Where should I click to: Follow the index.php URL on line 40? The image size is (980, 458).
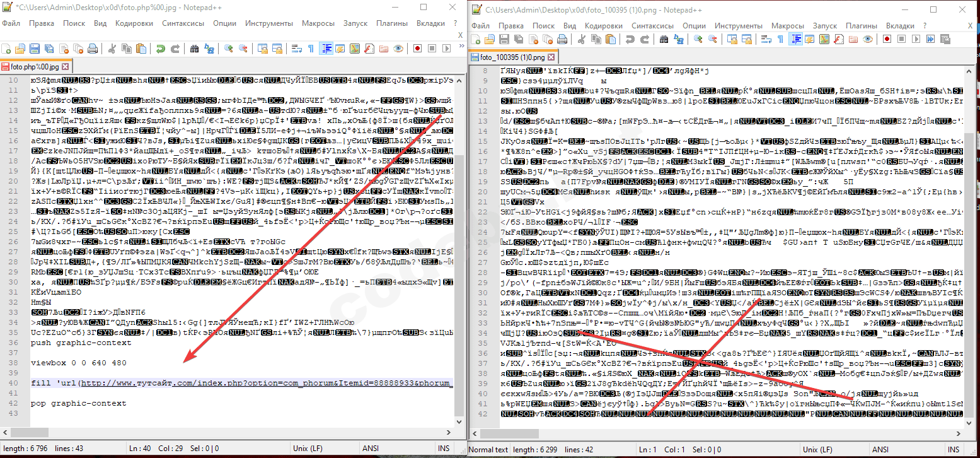[267, 383]
